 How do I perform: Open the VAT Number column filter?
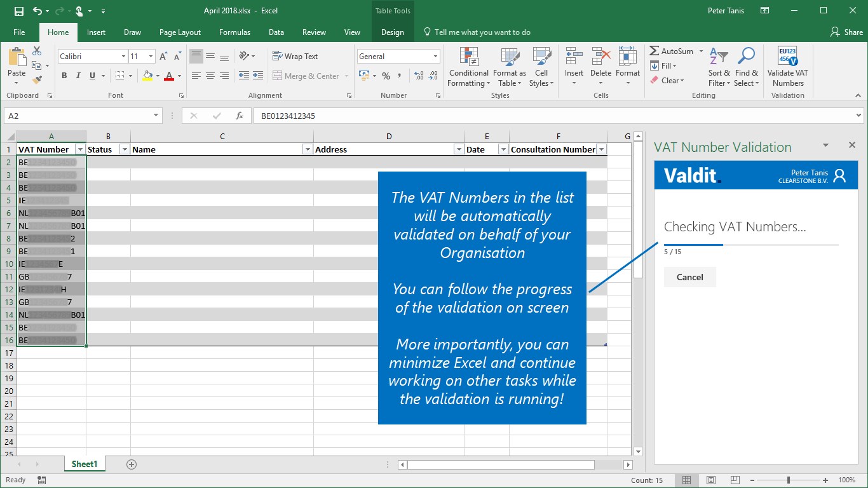pyautogui.click(x=80, y=149)
